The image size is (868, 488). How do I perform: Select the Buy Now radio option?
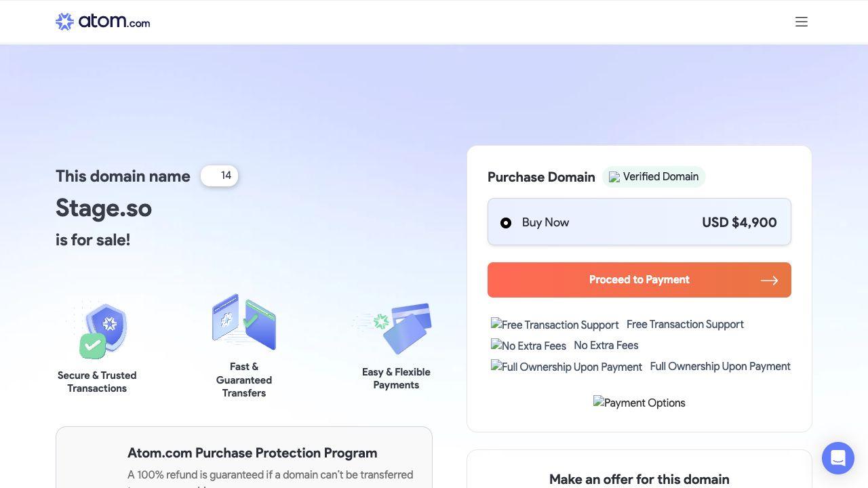point(506,223)
